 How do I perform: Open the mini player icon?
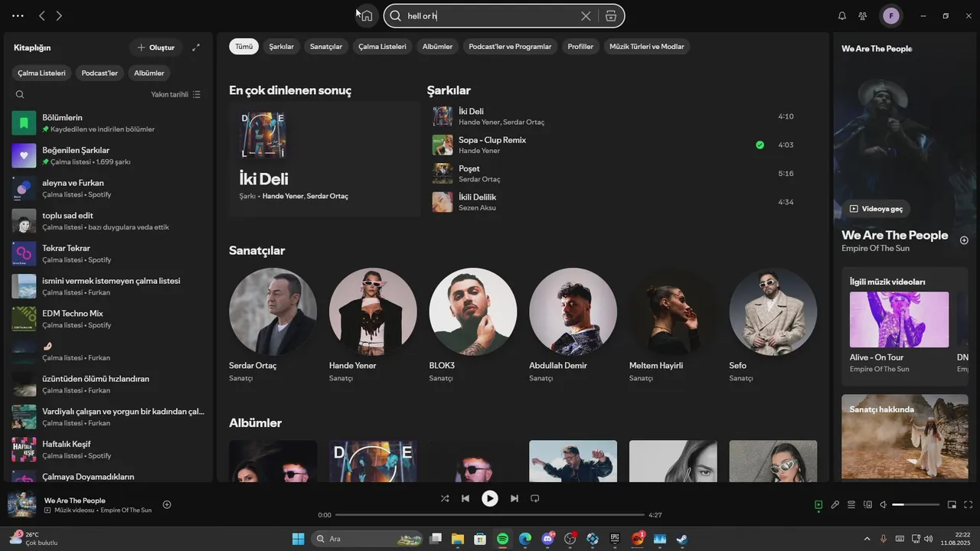952,504
